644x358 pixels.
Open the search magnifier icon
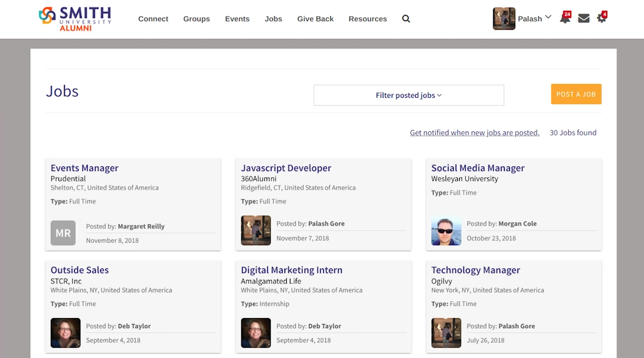pyautogui.click(x=406, y=18)
